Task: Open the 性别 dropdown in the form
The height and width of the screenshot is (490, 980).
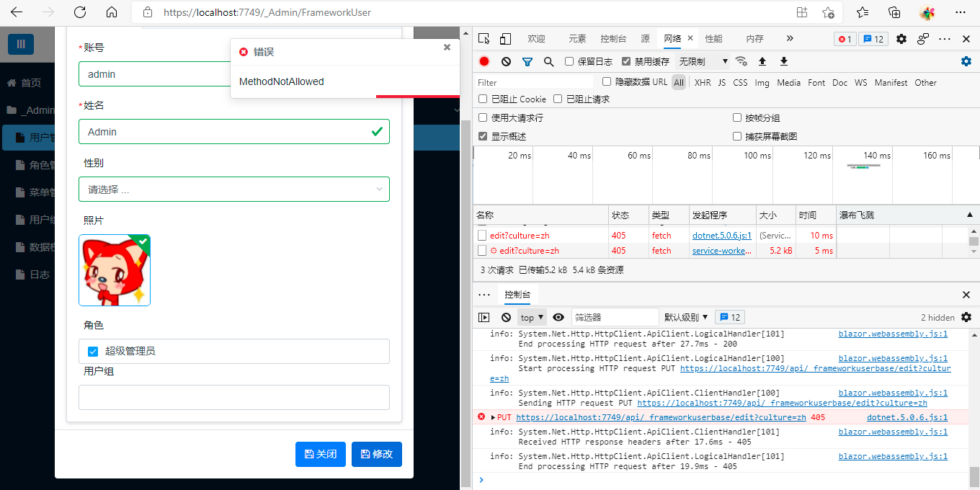Action: pyautogui.click(x=234, y=188)
